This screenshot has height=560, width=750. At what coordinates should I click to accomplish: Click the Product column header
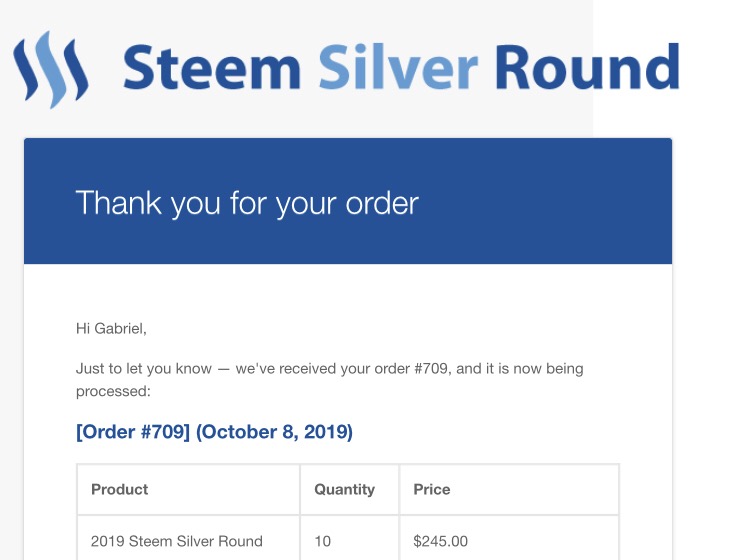tap(119, 489)
